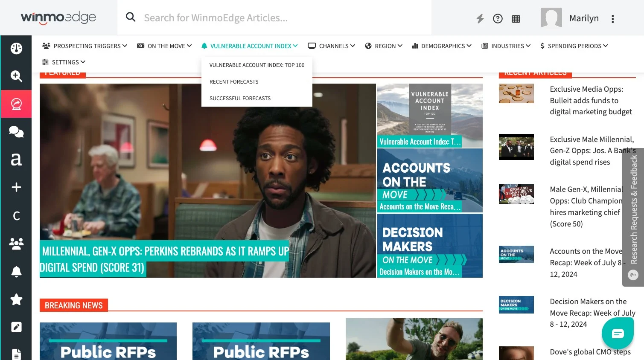Click the letter 'a' sidebar icon
Viewport: 644px width, 360px height.
pos(16,159)
